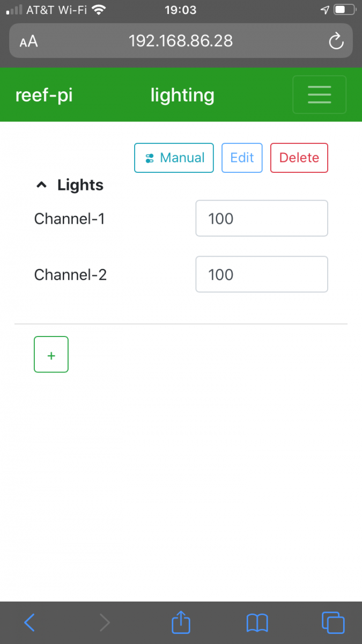Open the Safari share sheet icon
This screenshot has height=644, width=362.
181,621
